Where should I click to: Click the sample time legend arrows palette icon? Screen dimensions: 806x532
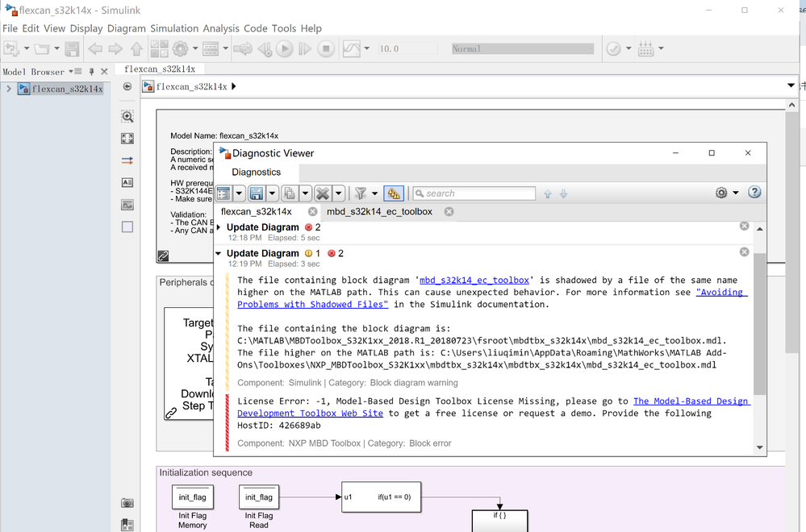pos(127,160)
